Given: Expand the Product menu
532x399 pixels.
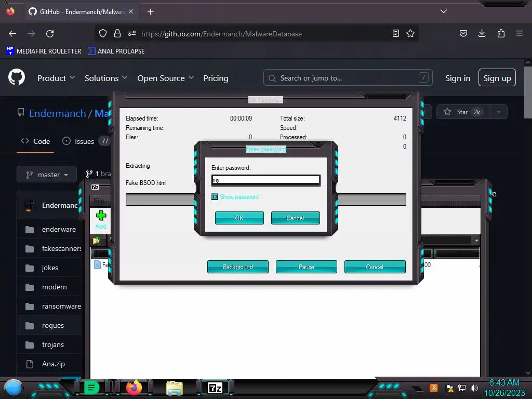Looking at the screenshot, I should (56, 78).
